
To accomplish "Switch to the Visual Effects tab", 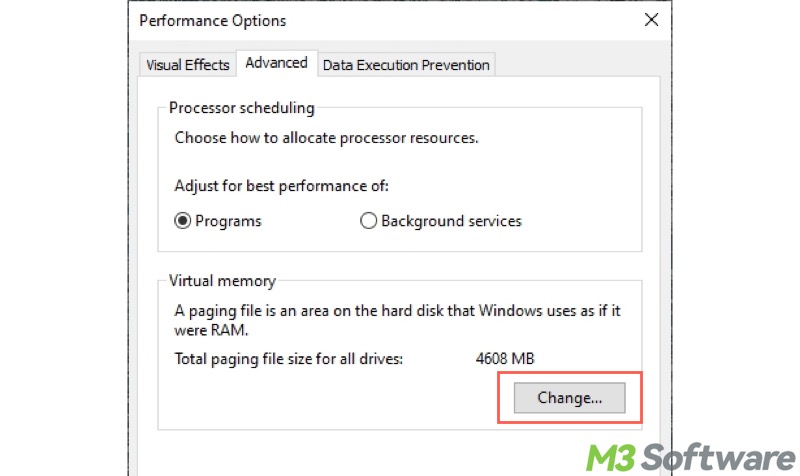I will click(x=188, y=65).
